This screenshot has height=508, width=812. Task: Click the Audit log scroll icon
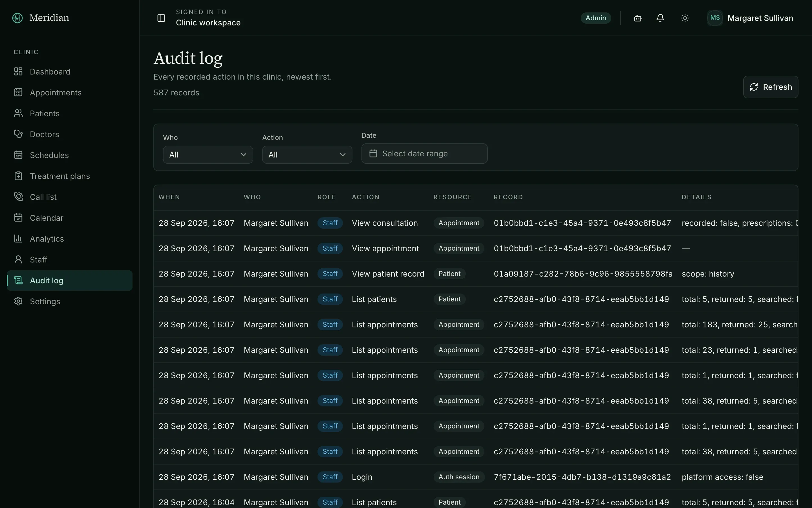(18, 280)
